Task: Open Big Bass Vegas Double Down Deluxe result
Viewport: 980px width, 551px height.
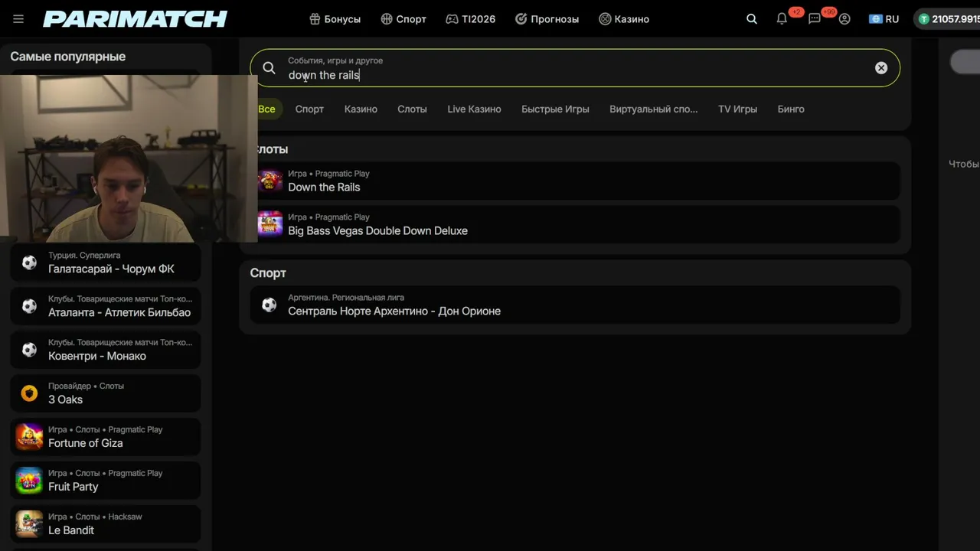Action: 575,225
